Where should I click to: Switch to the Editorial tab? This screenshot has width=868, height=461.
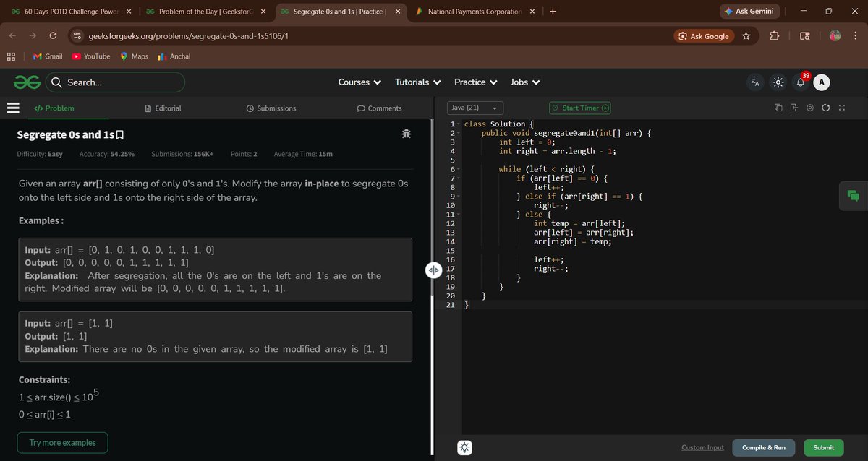[x=163, y=108]
